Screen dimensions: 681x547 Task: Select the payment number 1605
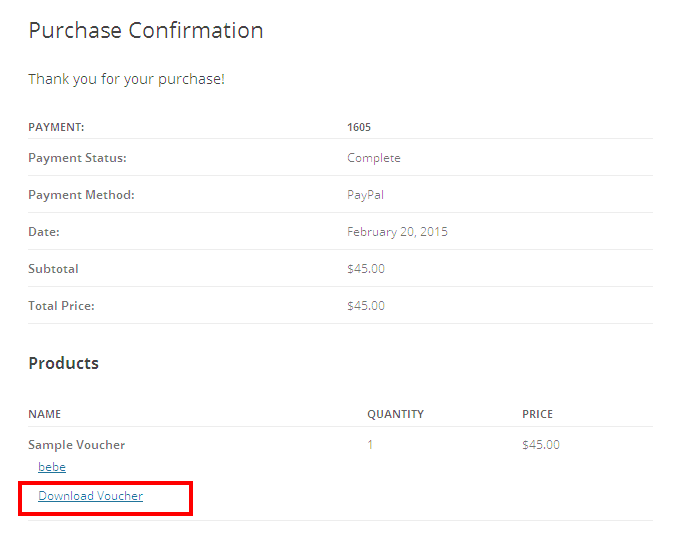click(x=359, y=127)
